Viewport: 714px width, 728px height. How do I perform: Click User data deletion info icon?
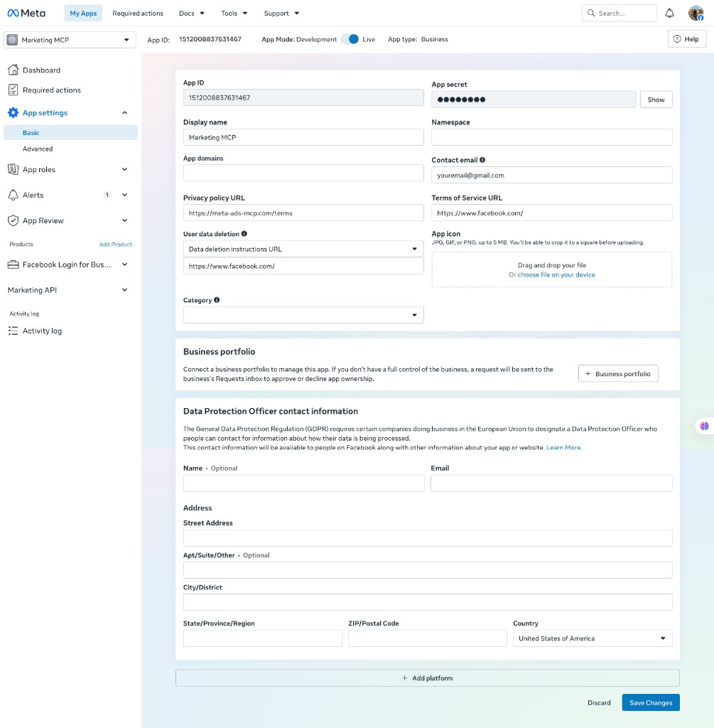pyautogui.click(x=244, y=233)
